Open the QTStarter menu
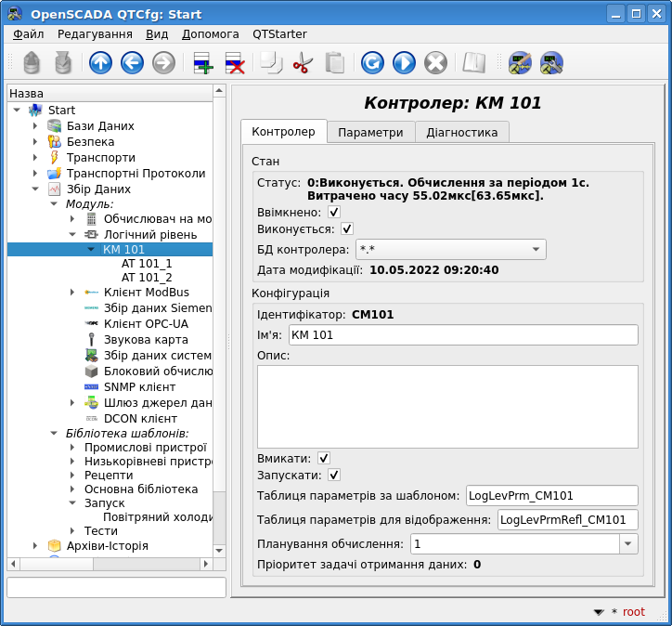Viewport: 672px width, 626px height. 279,33
